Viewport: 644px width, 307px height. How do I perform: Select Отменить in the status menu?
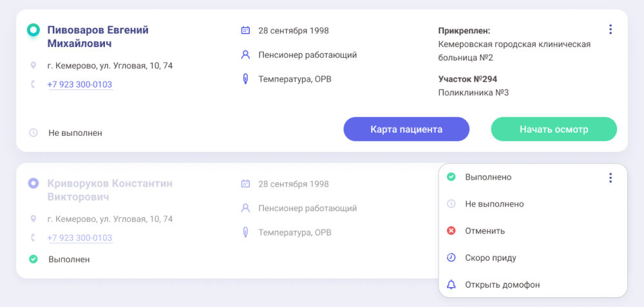[484, 231]
